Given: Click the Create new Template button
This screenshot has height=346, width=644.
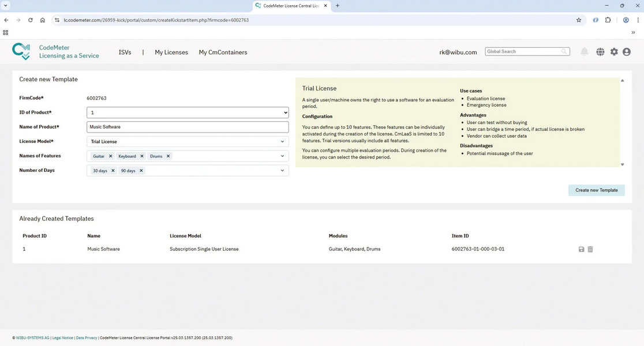Looking at the screenshot, I should point(596,190).
